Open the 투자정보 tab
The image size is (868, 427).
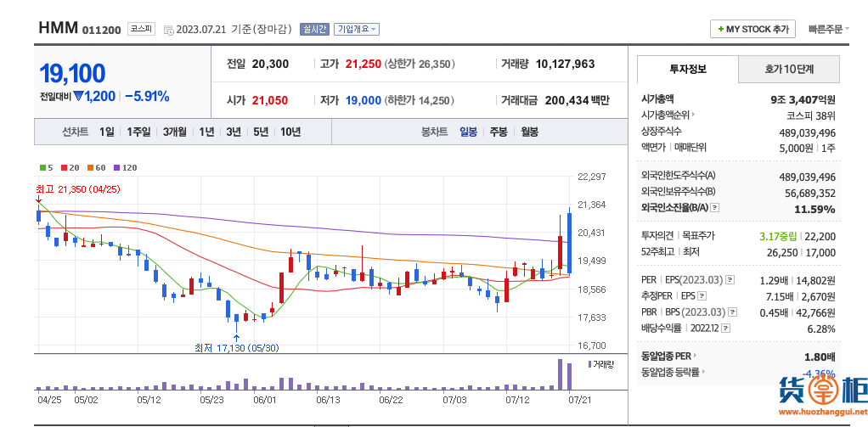(x=688, y=69)
